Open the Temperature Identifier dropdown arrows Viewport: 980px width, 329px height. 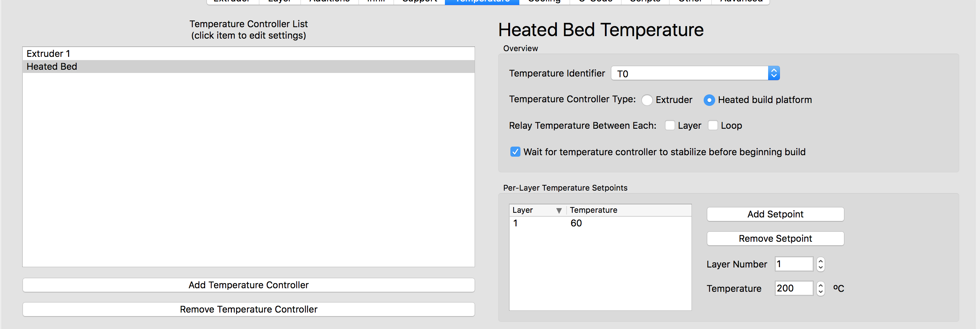point(773,73)
